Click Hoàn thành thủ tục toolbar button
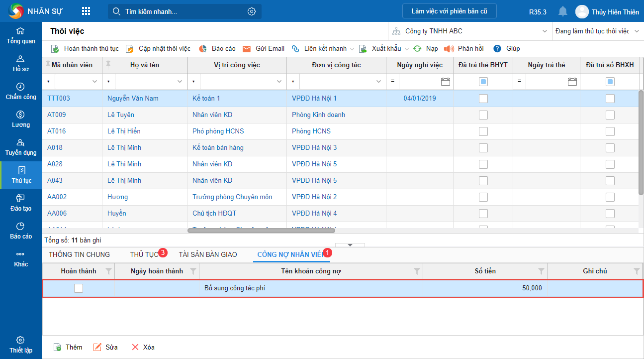The image size is (644, 359). tap(85, 49)
